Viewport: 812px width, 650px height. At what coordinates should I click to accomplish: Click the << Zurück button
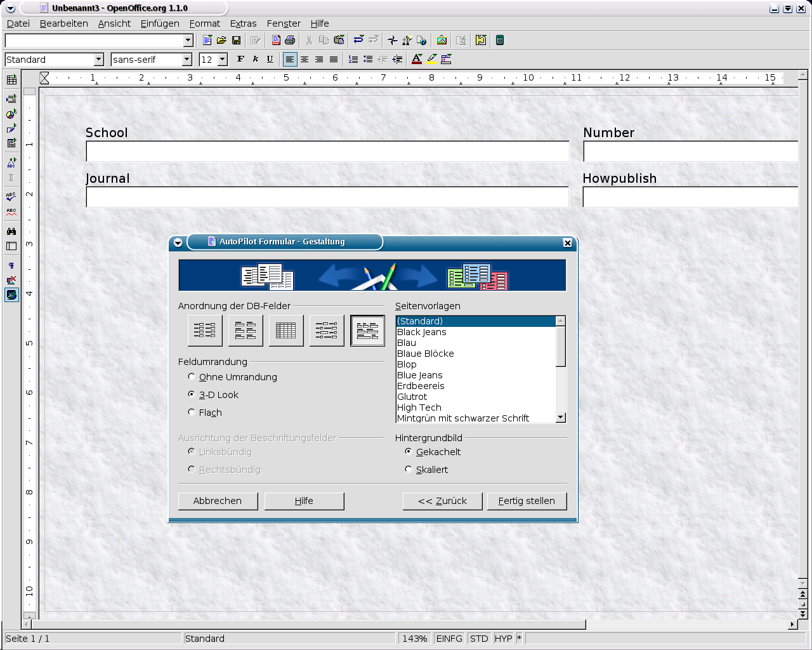point(442,501)
